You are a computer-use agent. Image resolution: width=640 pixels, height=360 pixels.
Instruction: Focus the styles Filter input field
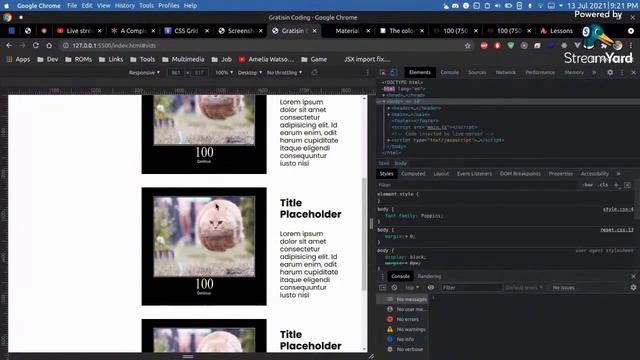tap(478, 185)
